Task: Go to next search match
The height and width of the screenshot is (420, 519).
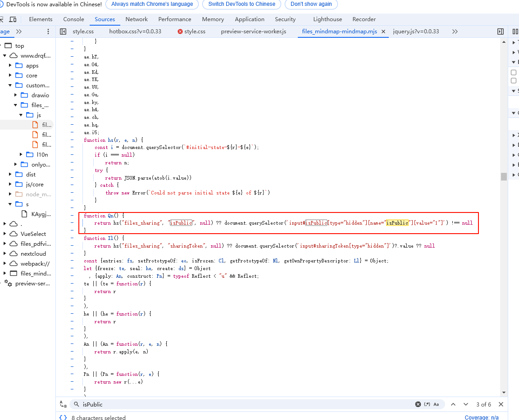Action: (x=466, y=404)
